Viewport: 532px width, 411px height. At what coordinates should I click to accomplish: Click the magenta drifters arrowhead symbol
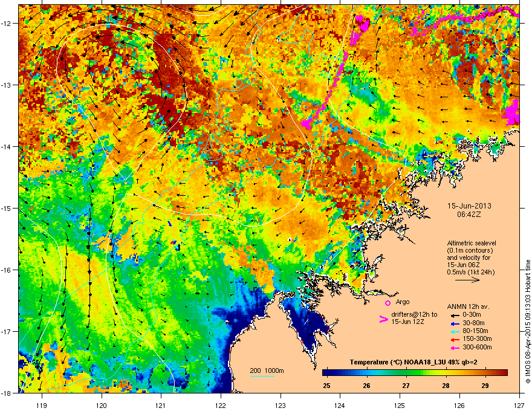click(x=383, y=319)
